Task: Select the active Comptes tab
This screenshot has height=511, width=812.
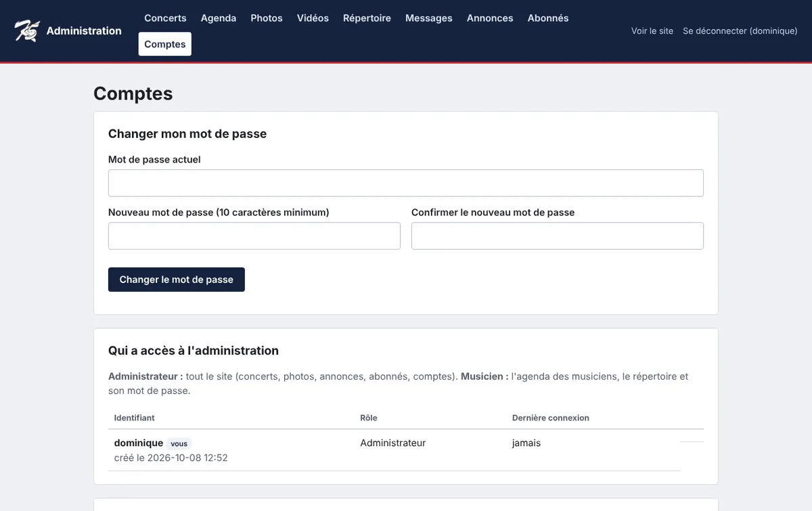Action: point(165,44)
